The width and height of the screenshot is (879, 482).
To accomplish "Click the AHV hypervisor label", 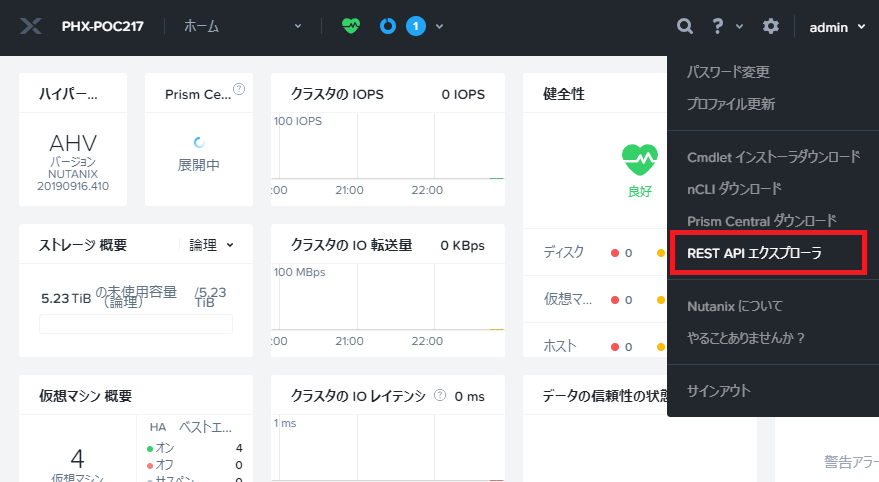I will [x=73, y=143].
